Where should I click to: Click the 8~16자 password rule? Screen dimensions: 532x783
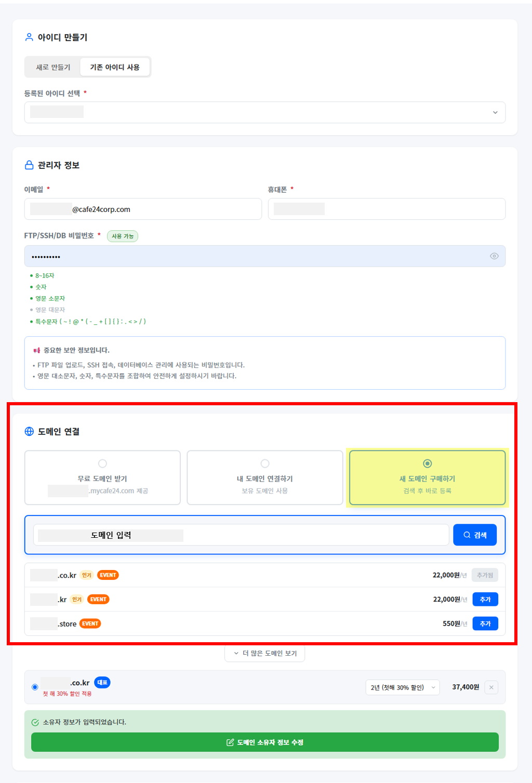click(45, 276)
